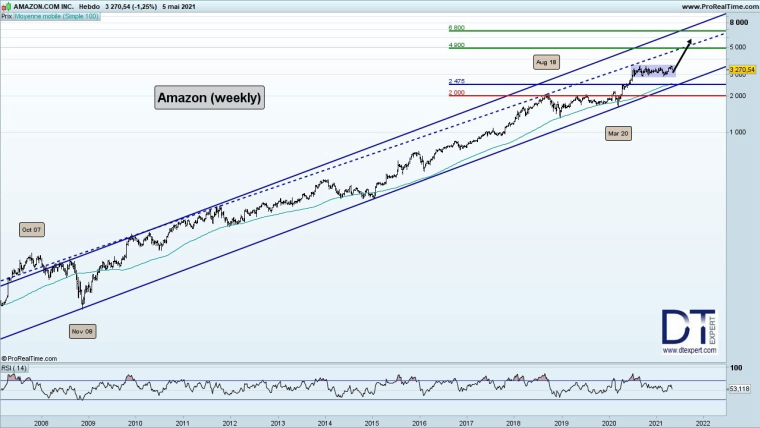
Task: Click the 2008 year on time axis
Action: point(41,423)
